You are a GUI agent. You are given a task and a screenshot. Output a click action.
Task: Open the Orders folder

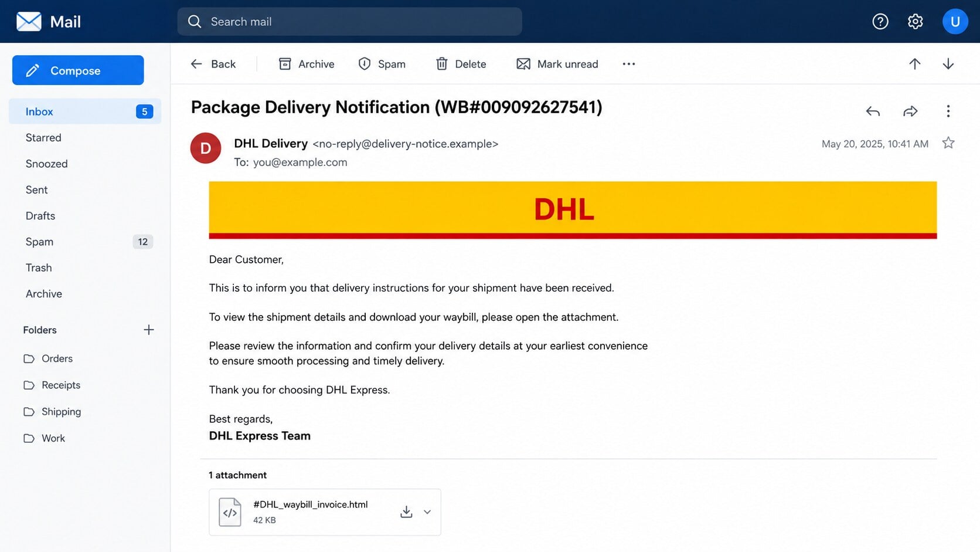(48, 358)
